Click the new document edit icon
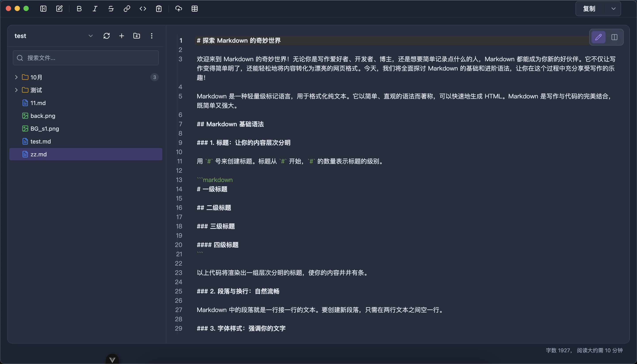637x364 pixels. pyautogui.click(x=59, y=9)
